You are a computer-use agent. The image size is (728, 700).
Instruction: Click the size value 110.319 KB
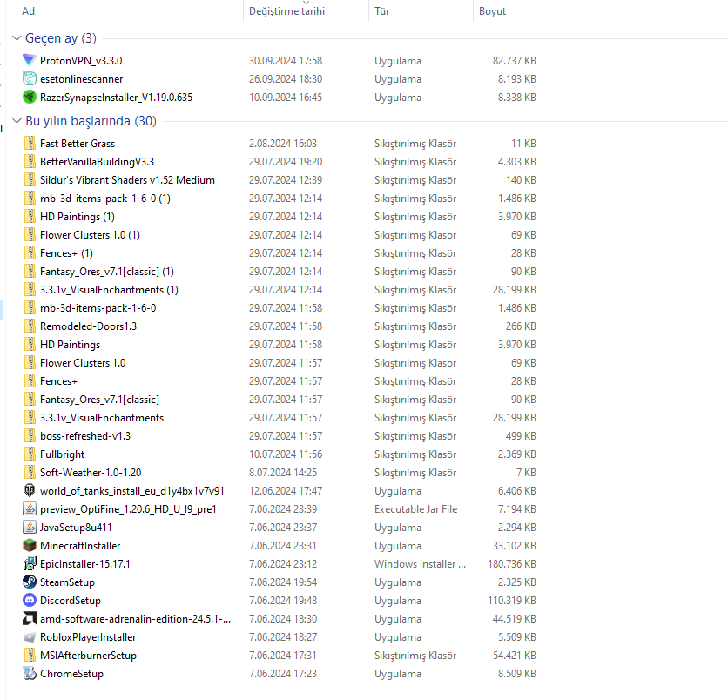click(512, 600)
